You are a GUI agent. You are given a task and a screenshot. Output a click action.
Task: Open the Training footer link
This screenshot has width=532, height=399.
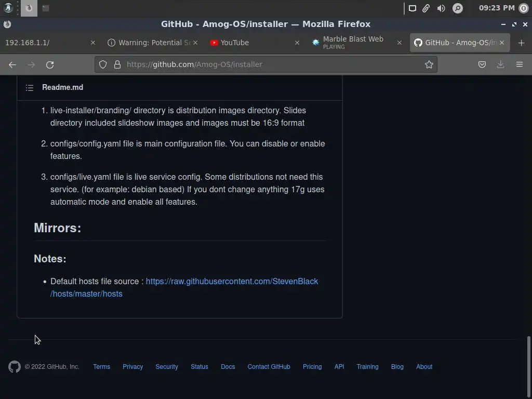pos(367,367)
